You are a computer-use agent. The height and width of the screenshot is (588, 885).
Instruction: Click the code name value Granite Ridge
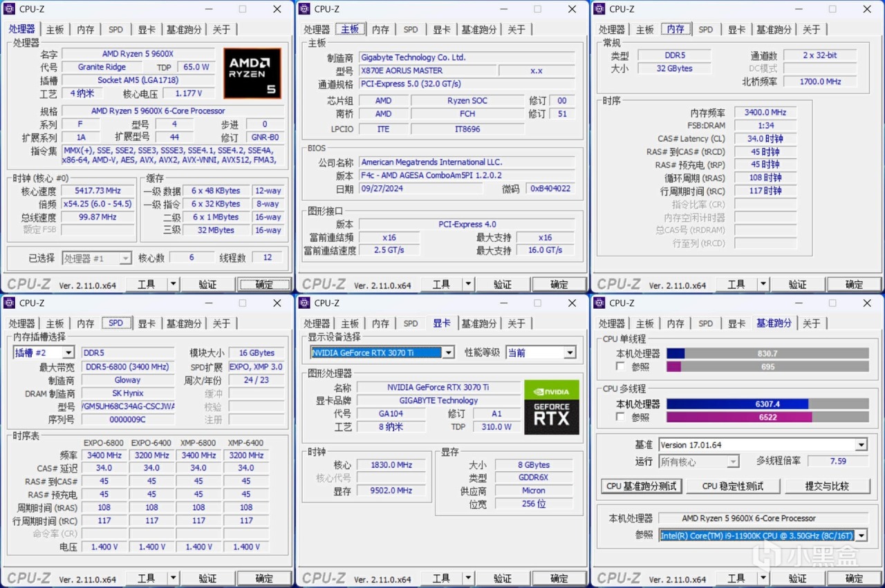[102, 67]
